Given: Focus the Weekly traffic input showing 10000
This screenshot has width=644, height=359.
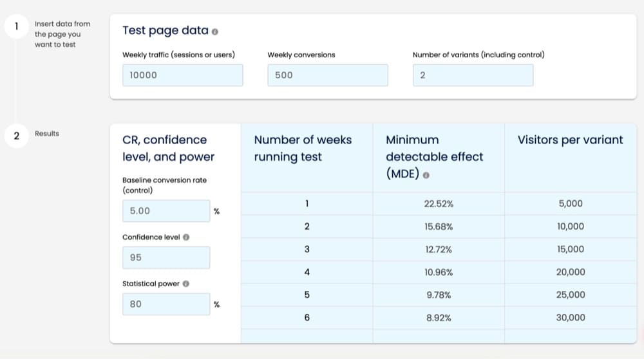Looking at the screenshot, I should [183, 75].
